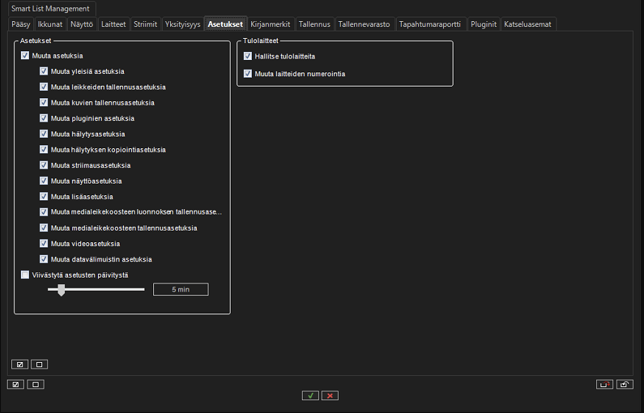
Task: Switch to the Laitteet tab
Action: click(x=113, y=24)
